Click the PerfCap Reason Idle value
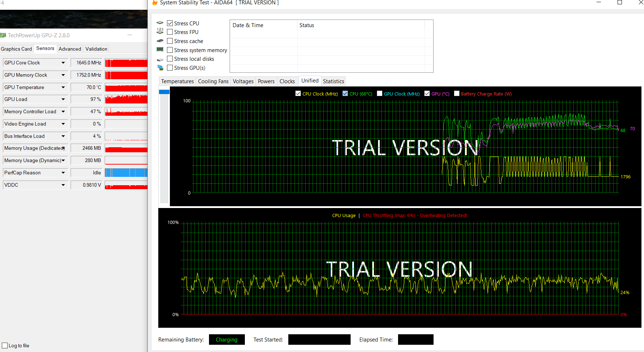Viewport: 644px width, 352px height. (86, 173)
